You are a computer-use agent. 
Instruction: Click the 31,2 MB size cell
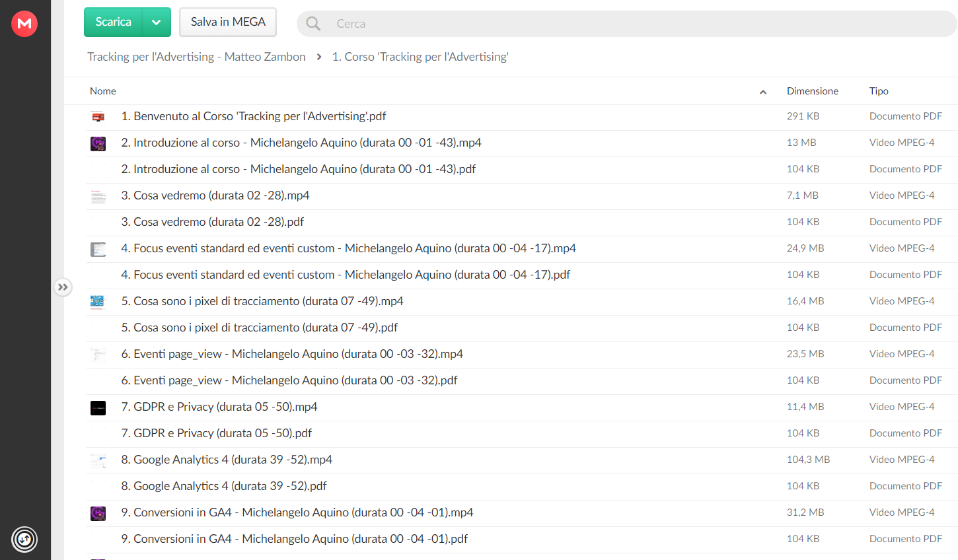805,512
